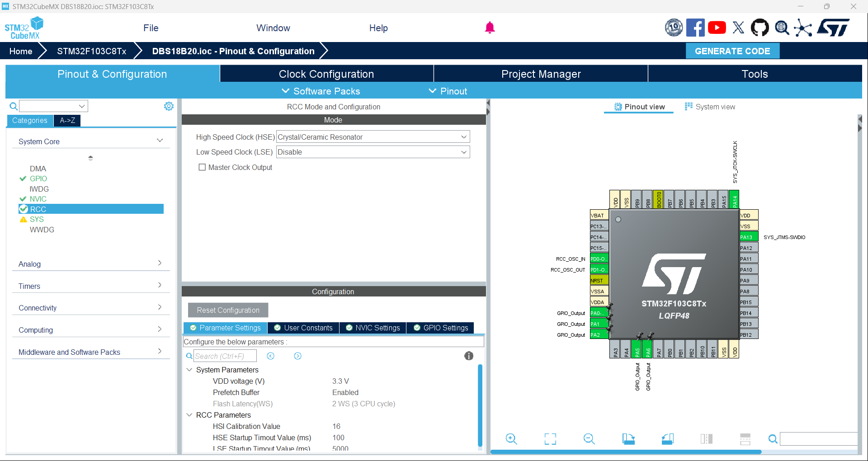Click the search magnifier in the categories panel

(14, 106)
